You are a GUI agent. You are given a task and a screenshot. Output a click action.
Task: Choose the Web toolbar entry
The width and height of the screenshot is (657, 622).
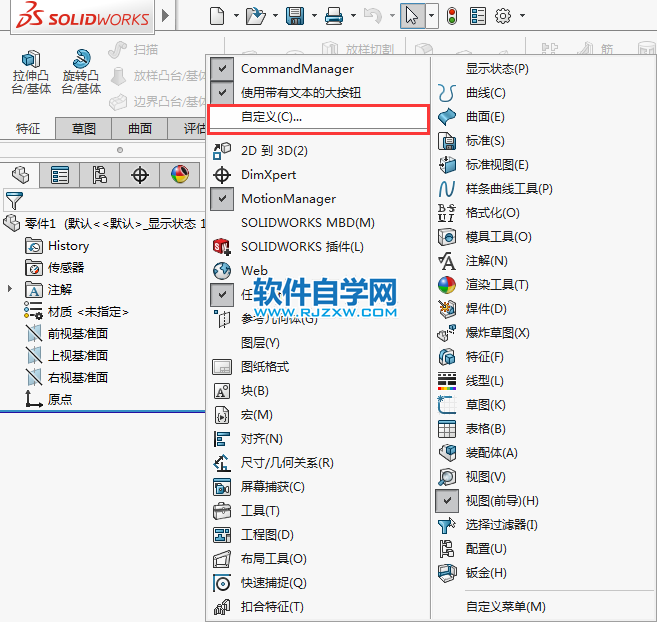318,271
